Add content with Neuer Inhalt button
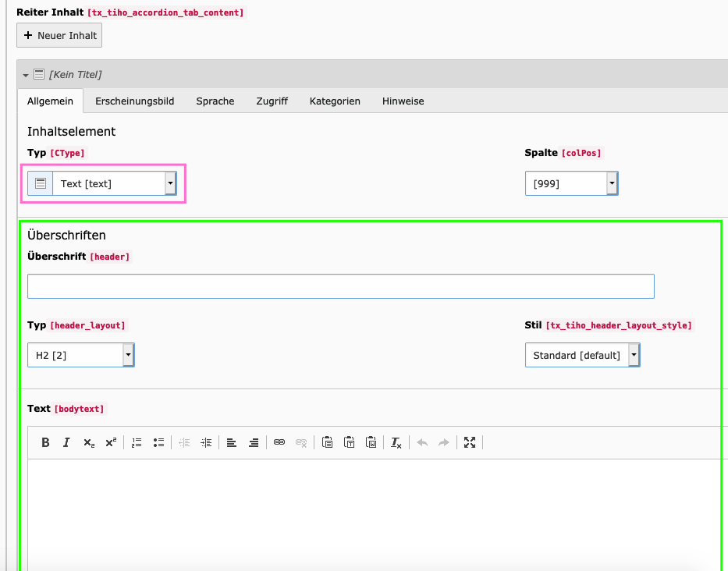The image size is (728, 571). click(59, 35)
